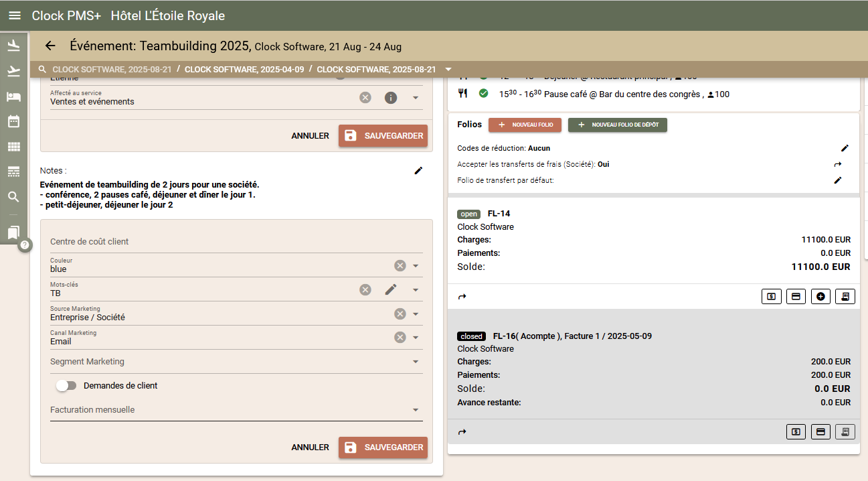Edit Codes de réduction pencil

pyautogui.click(x=845, y=148)
